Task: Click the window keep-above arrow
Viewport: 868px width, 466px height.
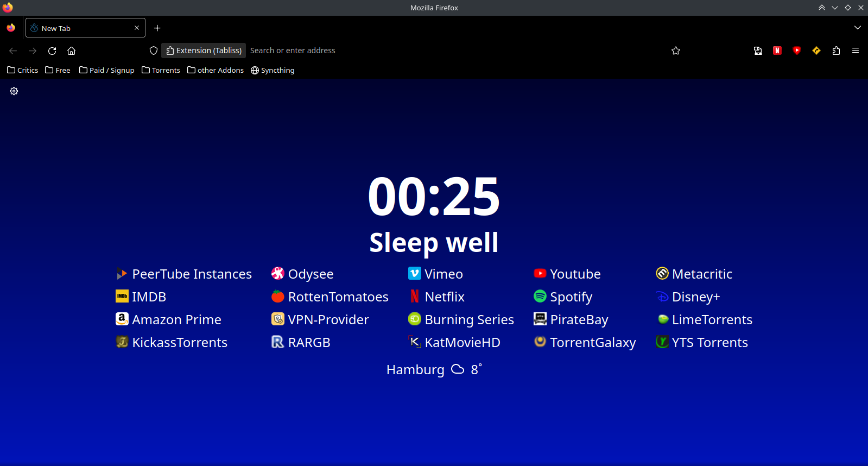Action: tap(822, 8)
